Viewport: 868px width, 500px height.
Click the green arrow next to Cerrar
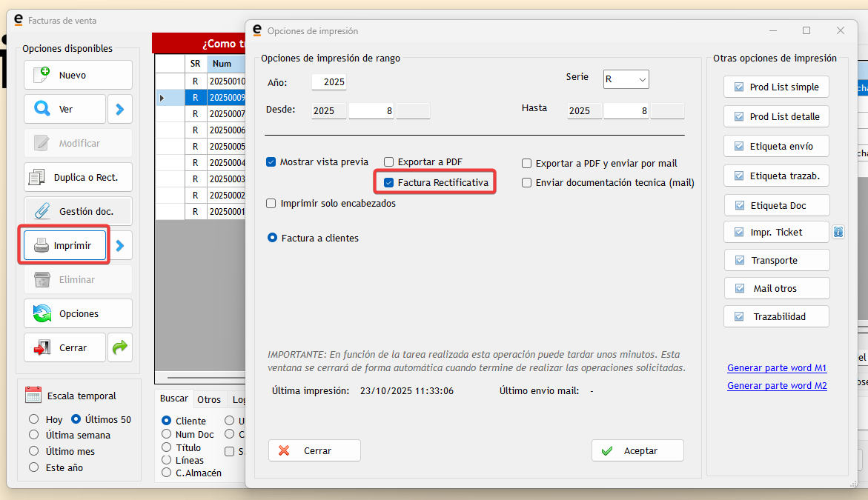120,347
